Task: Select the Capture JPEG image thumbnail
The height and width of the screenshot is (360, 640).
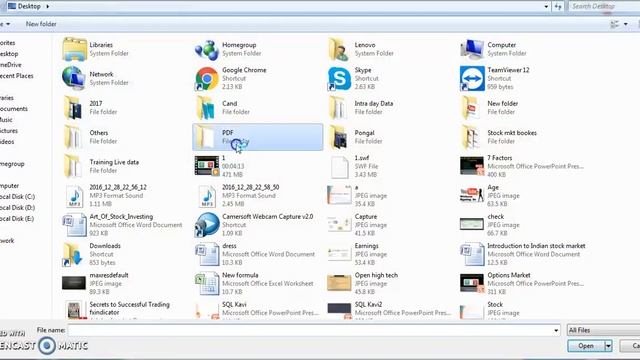Action: click(339, 224)
